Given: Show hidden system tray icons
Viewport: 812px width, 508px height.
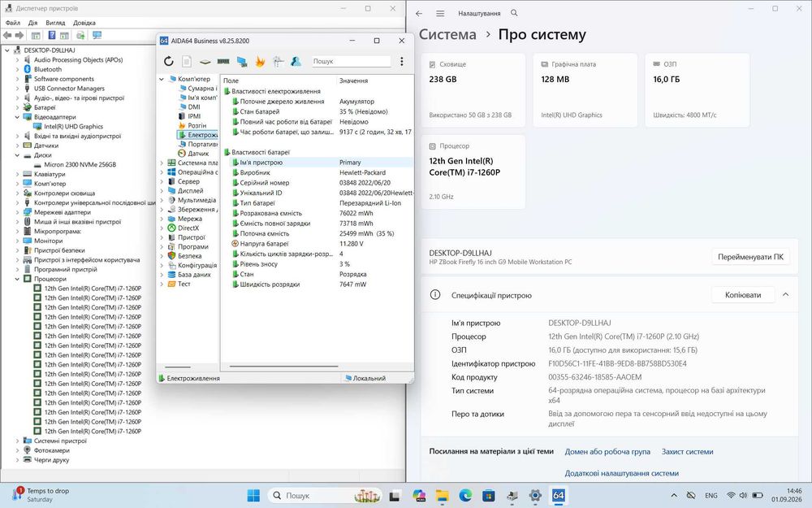Looking at the screenshot, I should (x=674, y=496).
